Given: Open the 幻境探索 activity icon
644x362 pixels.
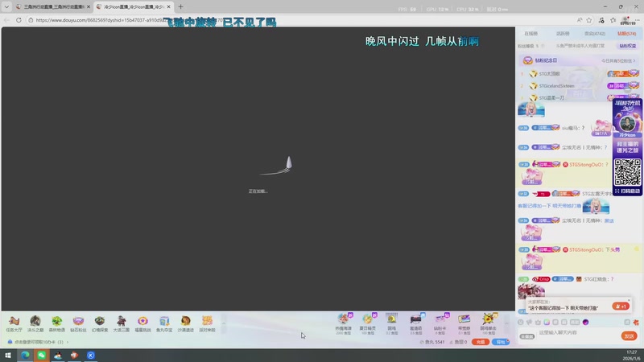Looking at the screenshot, I should point(99,323).
